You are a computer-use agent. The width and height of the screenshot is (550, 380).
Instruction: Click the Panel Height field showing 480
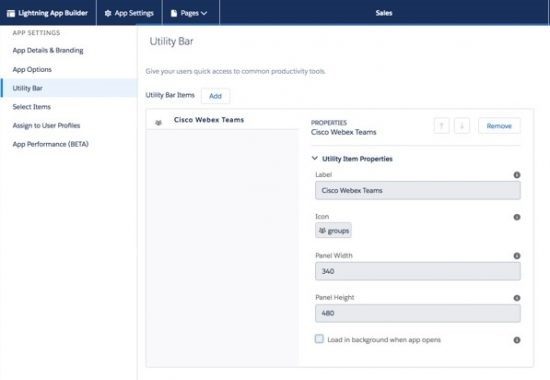click(x=418, y=313)
